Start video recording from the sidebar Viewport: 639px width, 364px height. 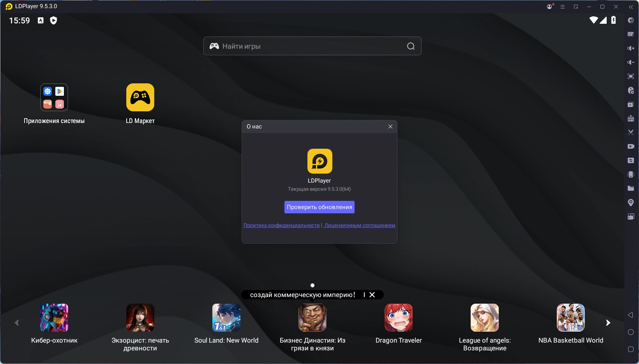click(631, 146)
